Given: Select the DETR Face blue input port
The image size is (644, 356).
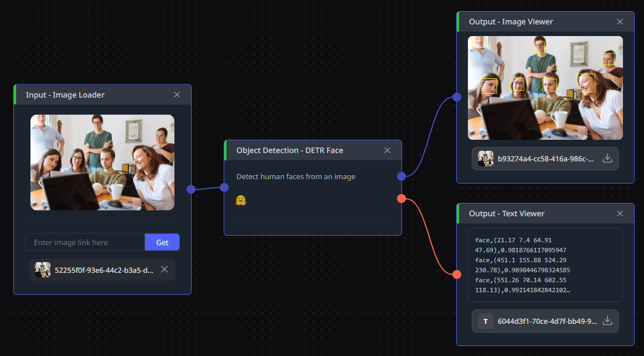Looking at the screenshot, I should tap(224, 187).
